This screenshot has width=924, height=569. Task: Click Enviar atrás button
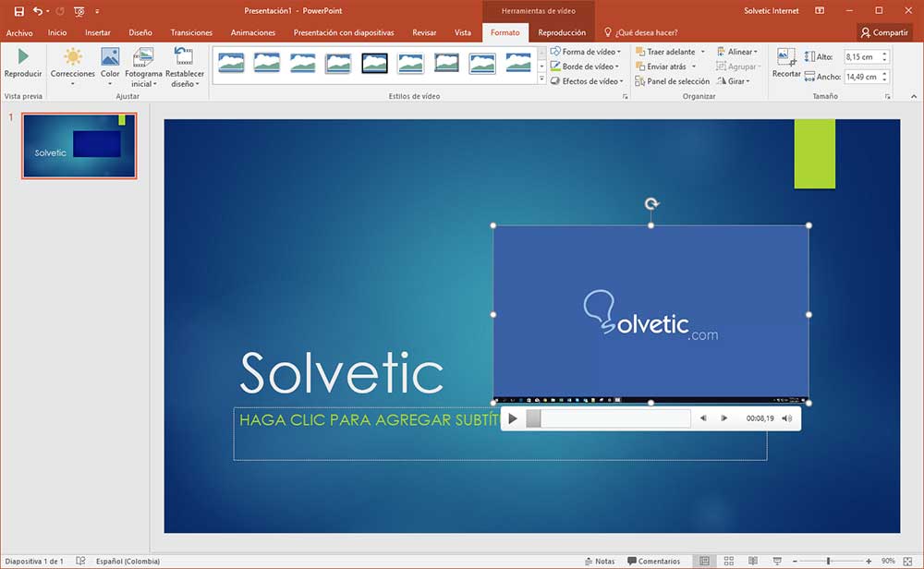coord(662,67)
